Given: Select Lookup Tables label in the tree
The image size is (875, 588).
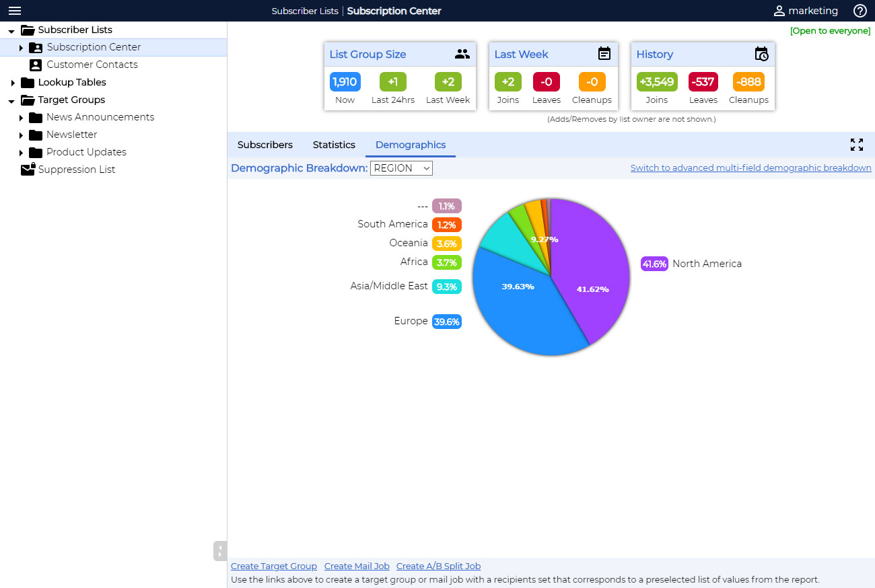Looking at the screenshot, I should pos(72,82).
